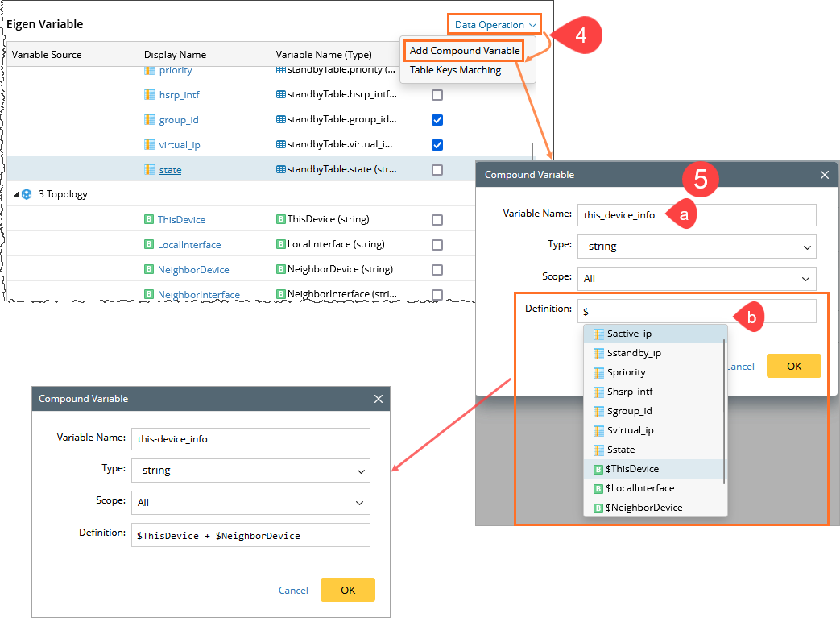Select $NeighborDevice from suggestion list

click(654, 508)
